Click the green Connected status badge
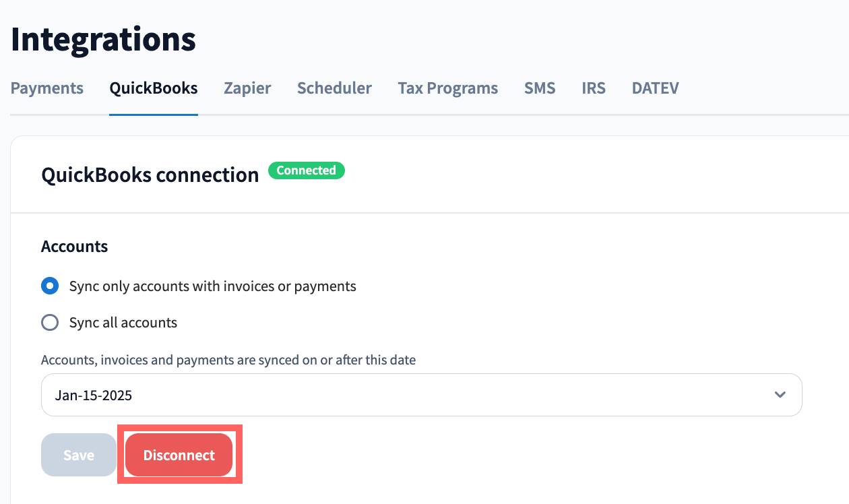The height and width of the screenshot is (504, 849). tap(307, 170)
